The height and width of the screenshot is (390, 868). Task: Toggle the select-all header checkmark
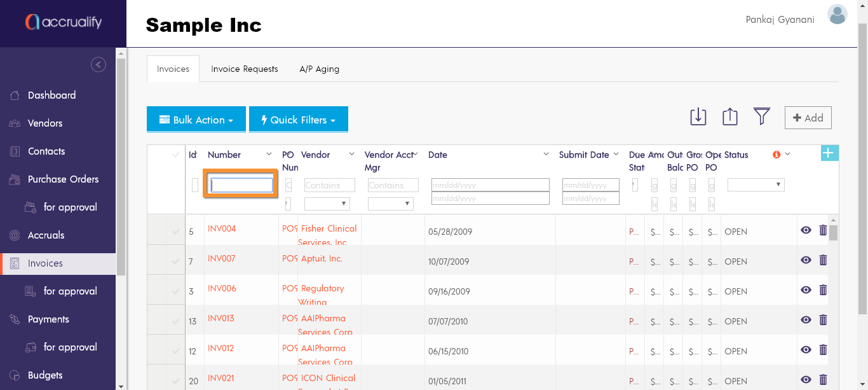click(x=175, y=155)
